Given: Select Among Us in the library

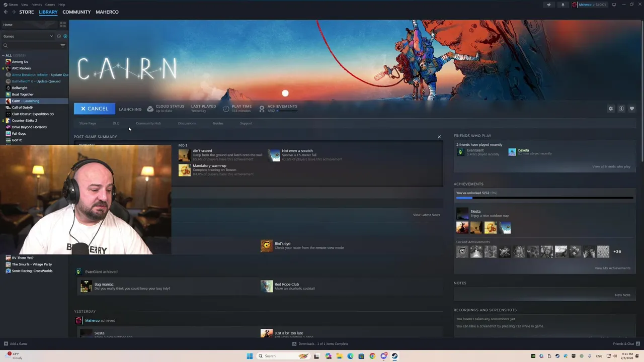Looking at the screenshot, I should pyautogui.click(x=20, y=62).
